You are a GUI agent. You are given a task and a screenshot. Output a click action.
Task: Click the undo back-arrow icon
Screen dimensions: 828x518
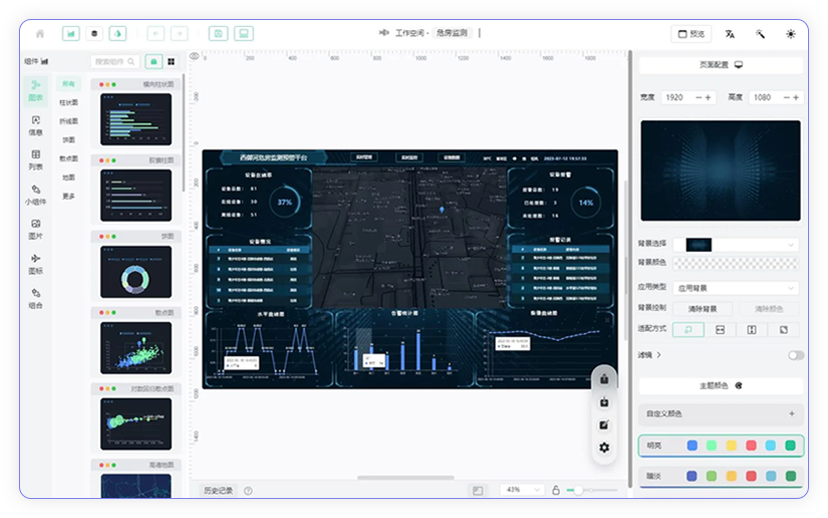155,33
